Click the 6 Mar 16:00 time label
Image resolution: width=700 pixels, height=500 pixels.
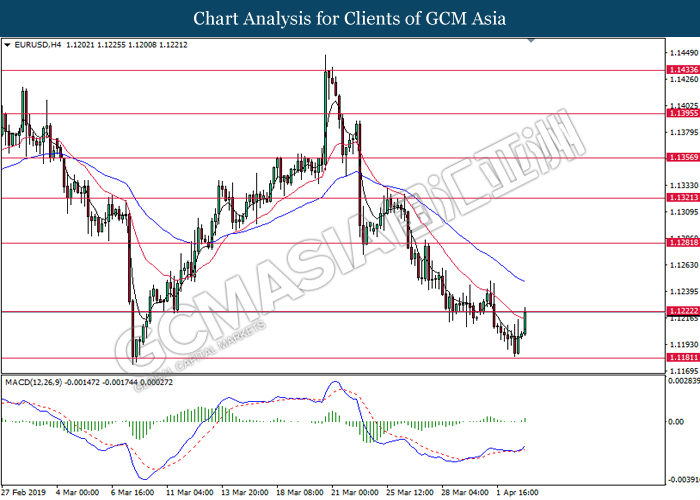pyautogui.click(x=133, y=492)
